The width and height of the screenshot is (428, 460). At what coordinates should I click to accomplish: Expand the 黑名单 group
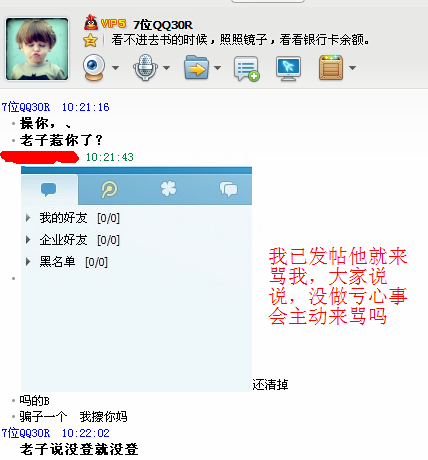pyautogui.click(x=67, y=262)
